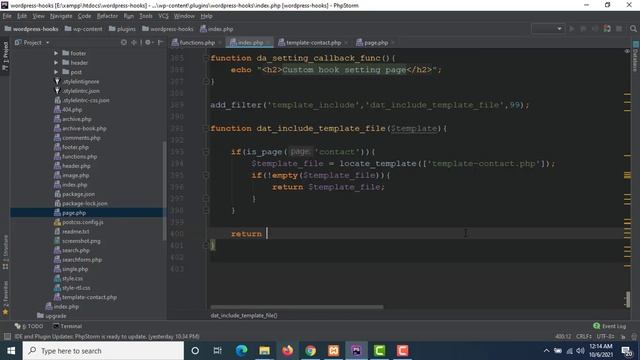
Task: Hide the Project panel
Action: pos(160,42)
